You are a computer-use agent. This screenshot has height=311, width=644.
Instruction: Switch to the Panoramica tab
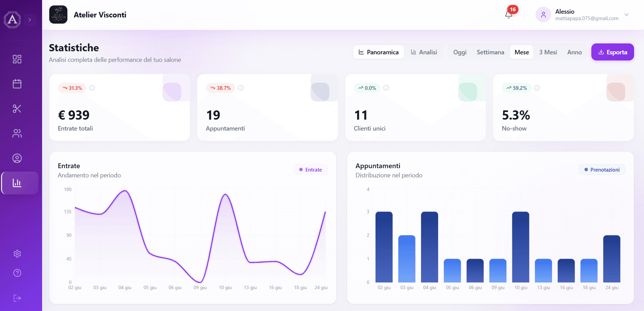379,52
